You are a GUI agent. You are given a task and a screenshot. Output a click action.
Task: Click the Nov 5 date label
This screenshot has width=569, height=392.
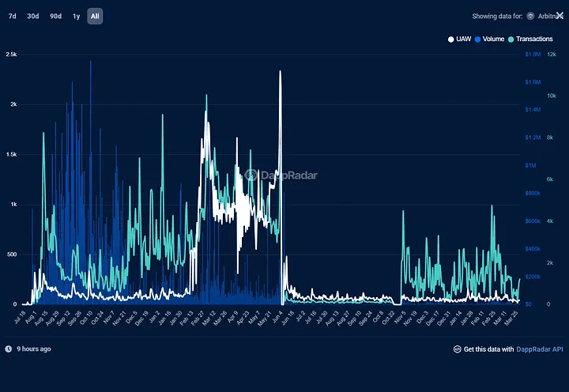[x=400, y=317]
